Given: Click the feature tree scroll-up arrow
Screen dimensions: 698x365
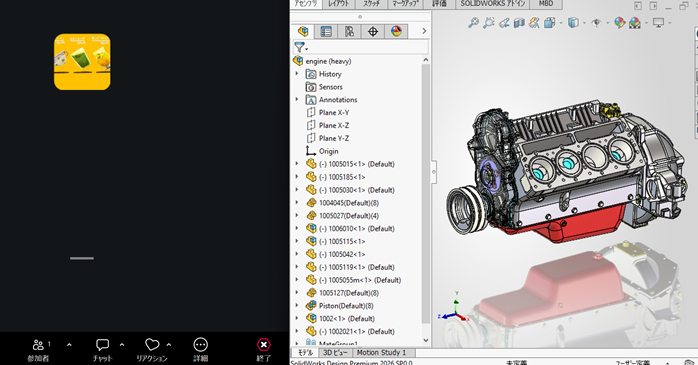Looking at the screenshot, I should 426,60.
